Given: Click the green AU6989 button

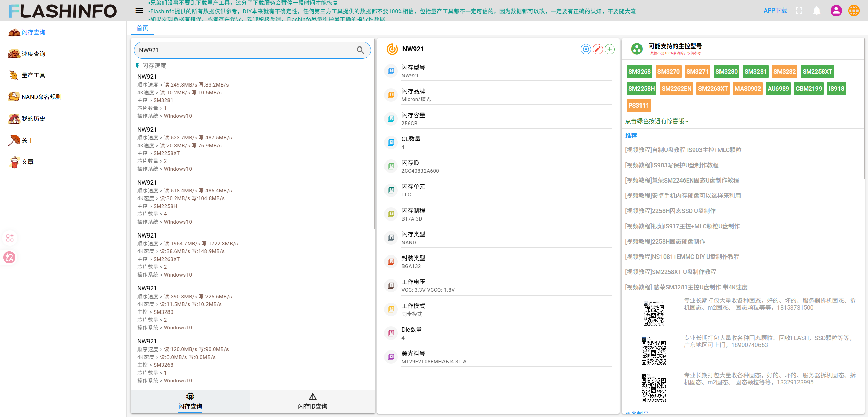Looking at the screenshot, I should coord(778,89).
